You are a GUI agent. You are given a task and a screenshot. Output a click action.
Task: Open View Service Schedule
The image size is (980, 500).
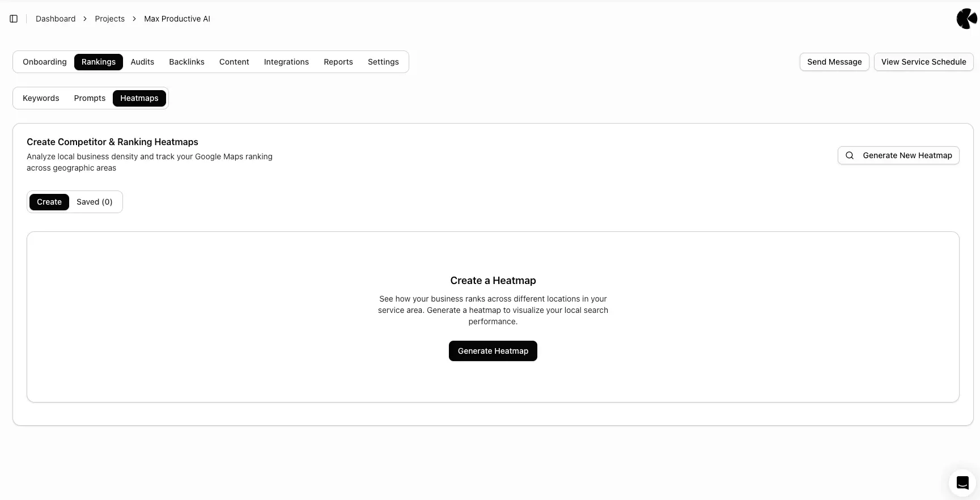point(923,62)
